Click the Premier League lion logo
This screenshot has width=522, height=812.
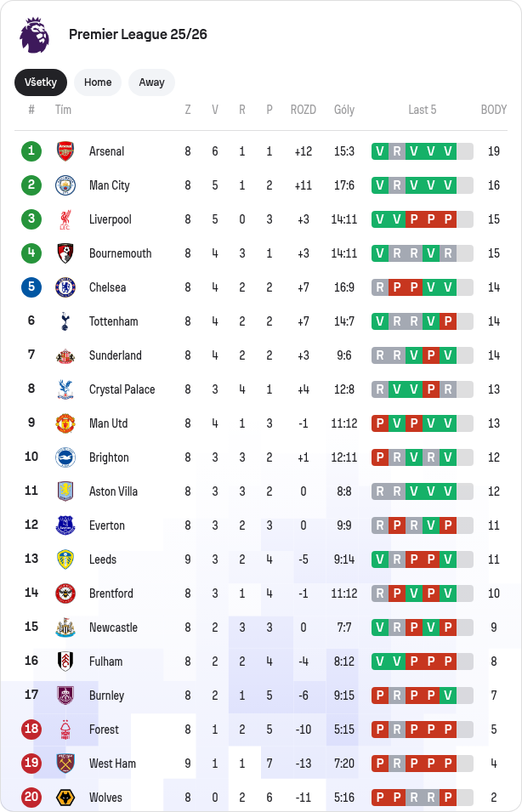pos(35,35)
